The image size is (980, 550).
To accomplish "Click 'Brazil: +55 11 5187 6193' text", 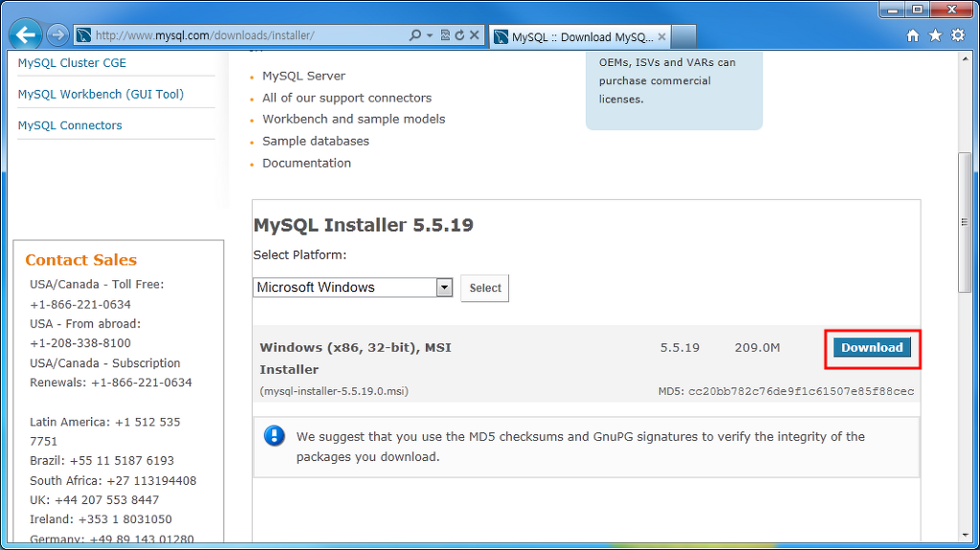I will click(101, 461).
